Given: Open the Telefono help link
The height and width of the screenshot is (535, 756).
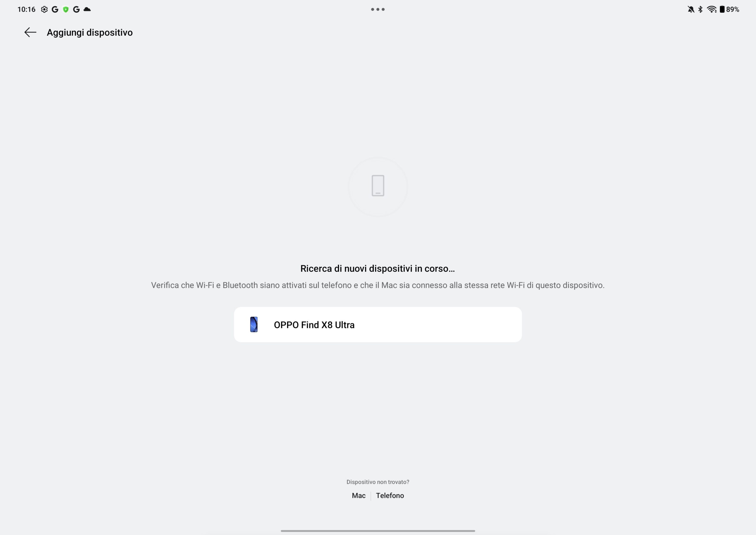Looking at the screenshot, I should tap(390, 495).
